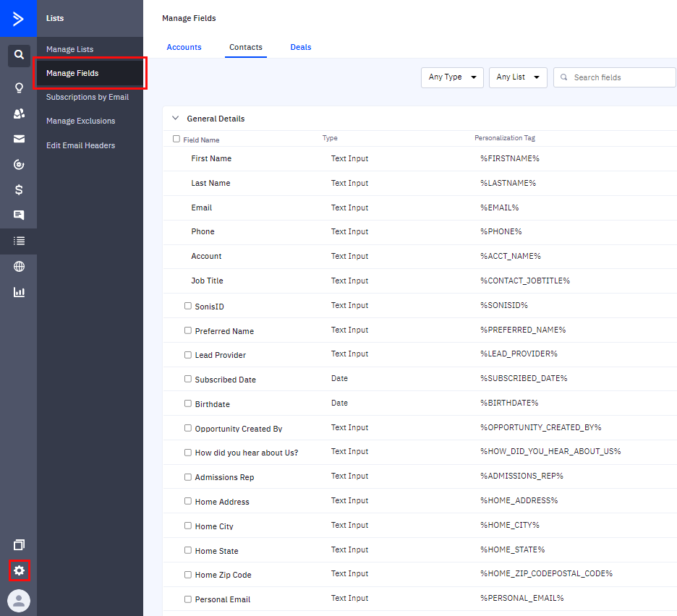This screenshot has width=677, height=616.
Task: Open Deals dollar sign icon
Action: click(x=19, y=189)
